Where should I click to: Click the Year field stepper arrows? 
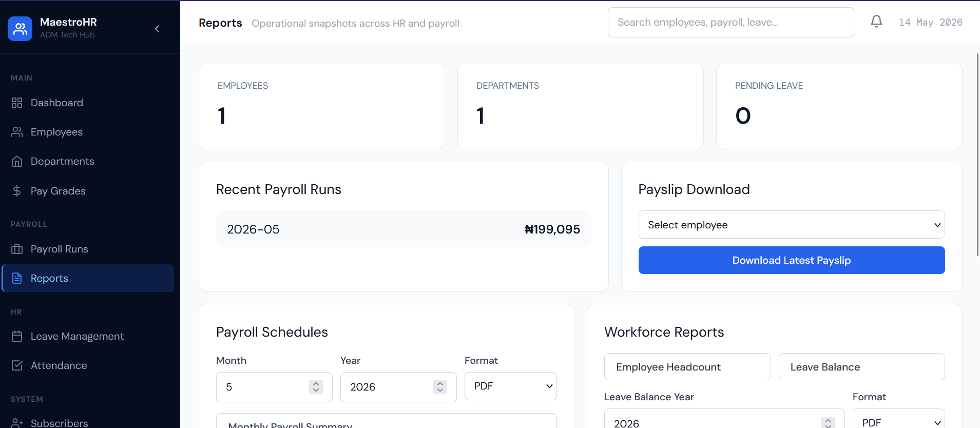pos(440,387)
